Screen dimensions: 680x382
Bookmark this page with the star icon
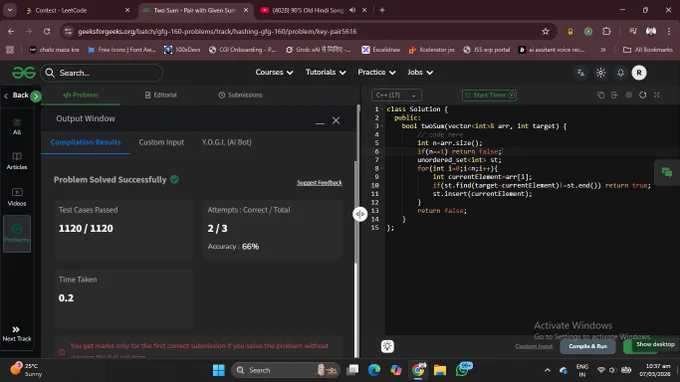[x=545, y=31]
